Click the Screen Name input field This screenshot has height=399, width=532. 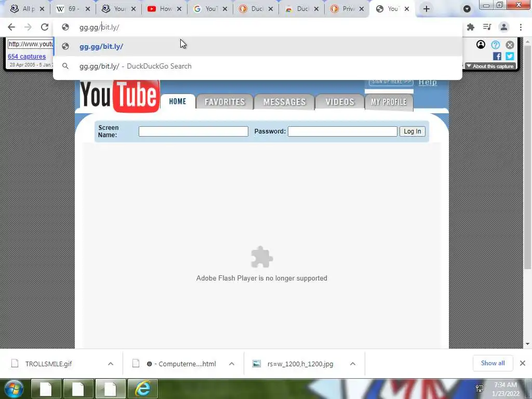[193, 131]
